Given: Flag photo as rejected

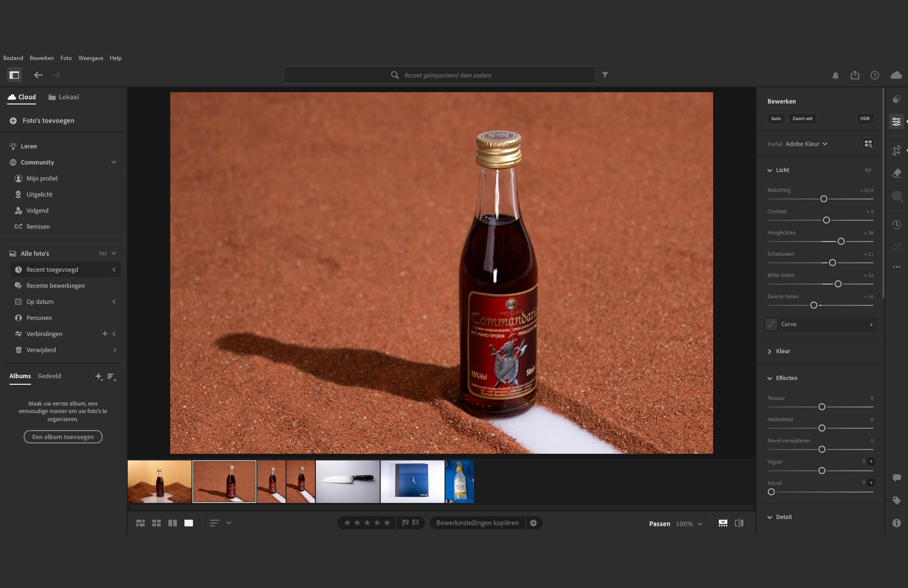Looking at the screenshot, I should 416,523.
